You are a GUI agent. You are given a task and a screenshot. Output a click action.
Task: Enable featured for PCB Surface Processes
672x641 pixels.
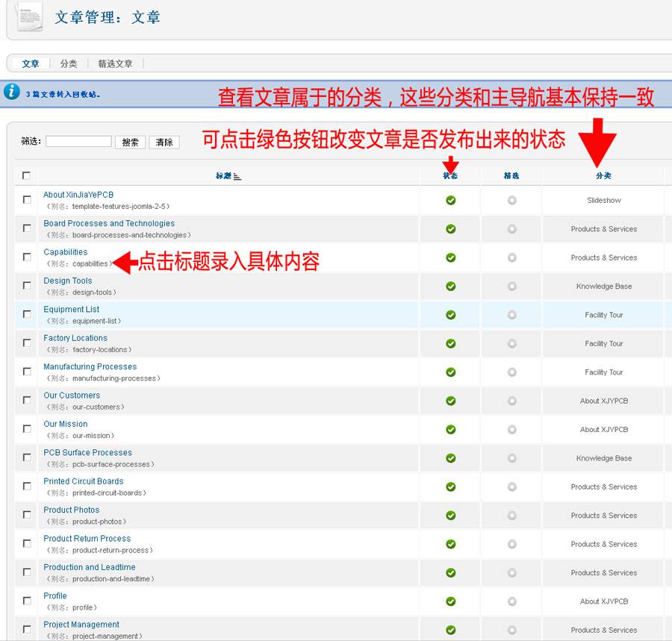(511, 457)
